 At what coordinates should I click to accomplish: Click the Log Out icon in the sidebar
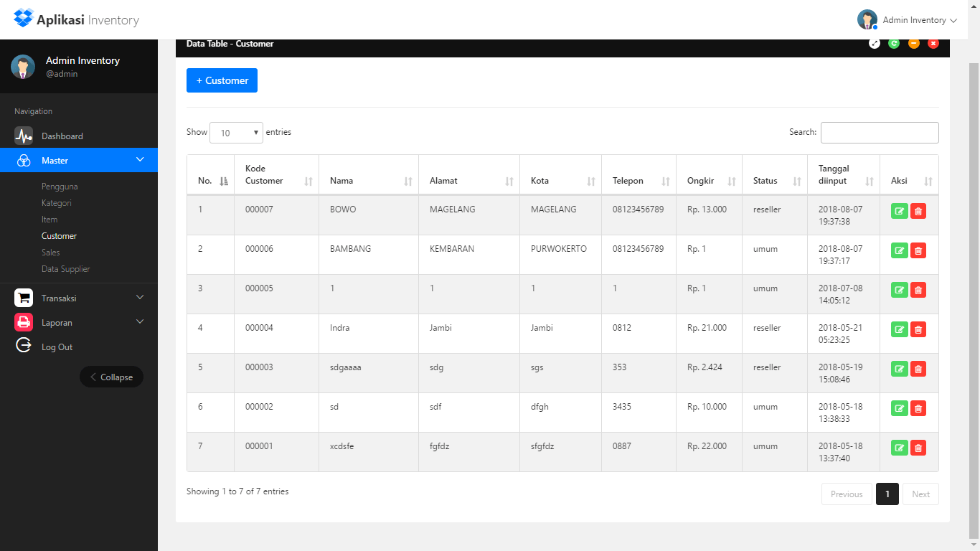coord(22,346)
